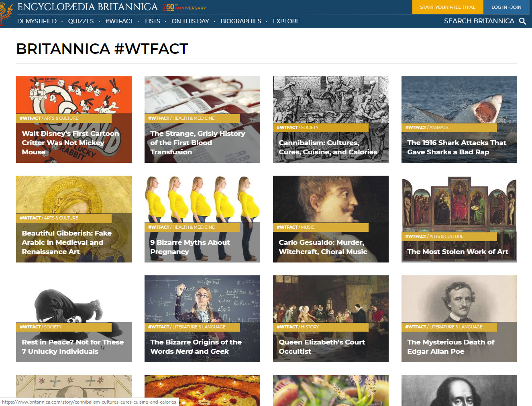Open the Most Stolen Work of Art card
This screenshot has height=406, width=532.
tap(457, 252)
